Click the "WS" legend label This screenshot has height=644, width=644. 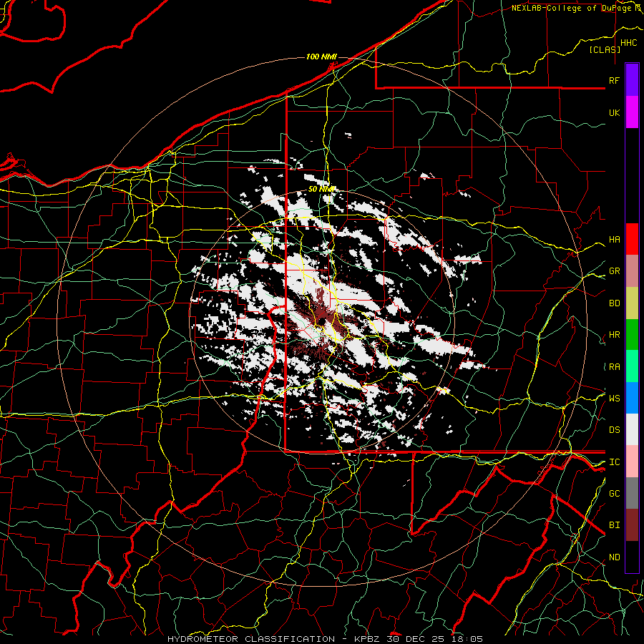[x=614, y=399]
